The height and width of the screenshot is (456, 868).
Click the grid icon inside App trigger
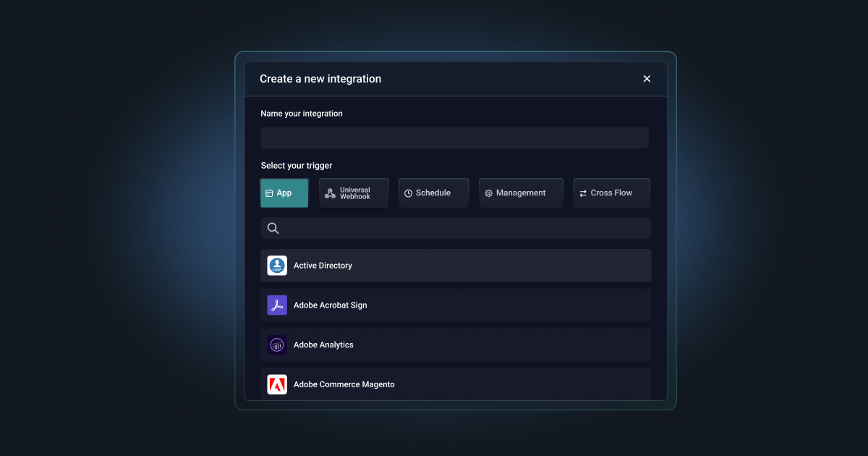click(270, 193)
